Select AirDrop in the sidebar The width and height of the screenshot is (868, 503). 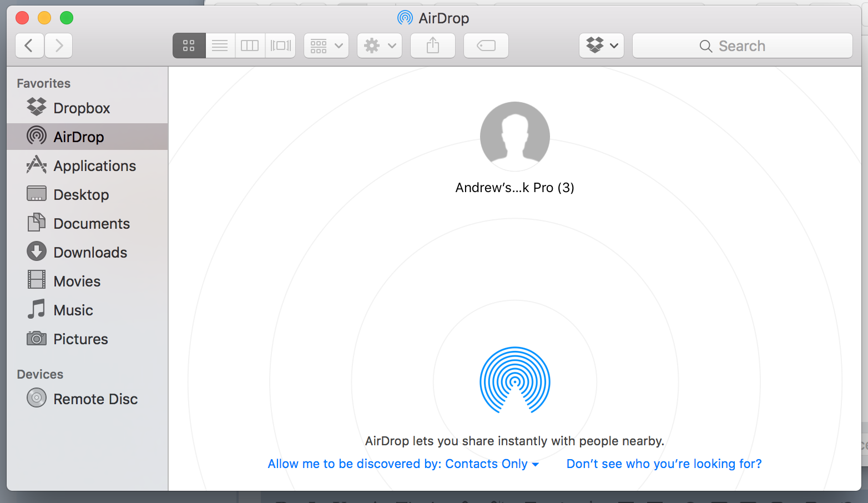tap(87, 137)
